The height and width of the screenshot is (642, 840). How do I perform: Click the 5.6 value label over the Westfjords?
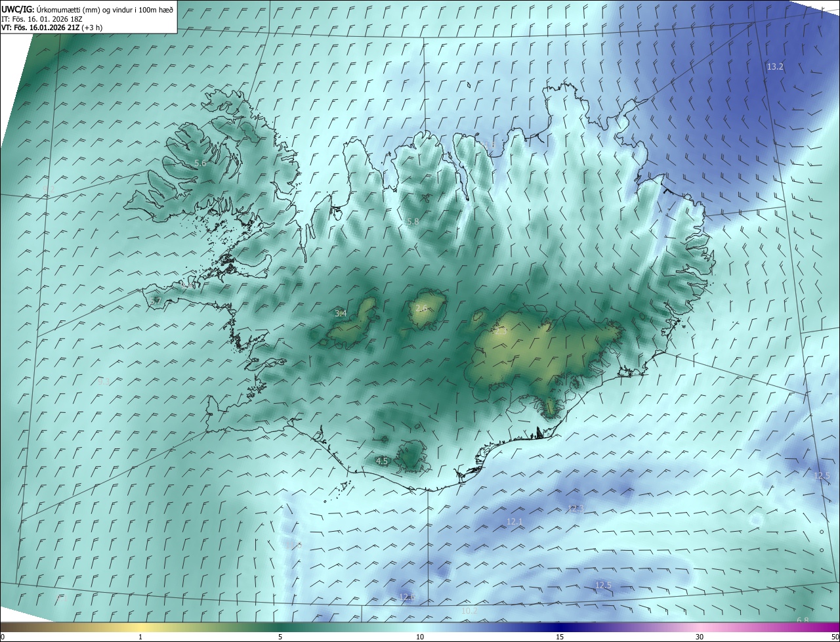(201, 163)
